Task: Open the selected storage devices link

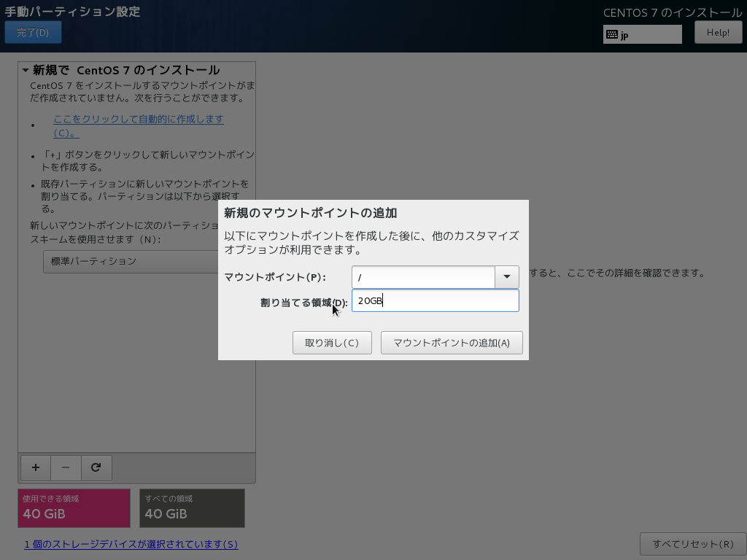Action: (x=131, y=544)
